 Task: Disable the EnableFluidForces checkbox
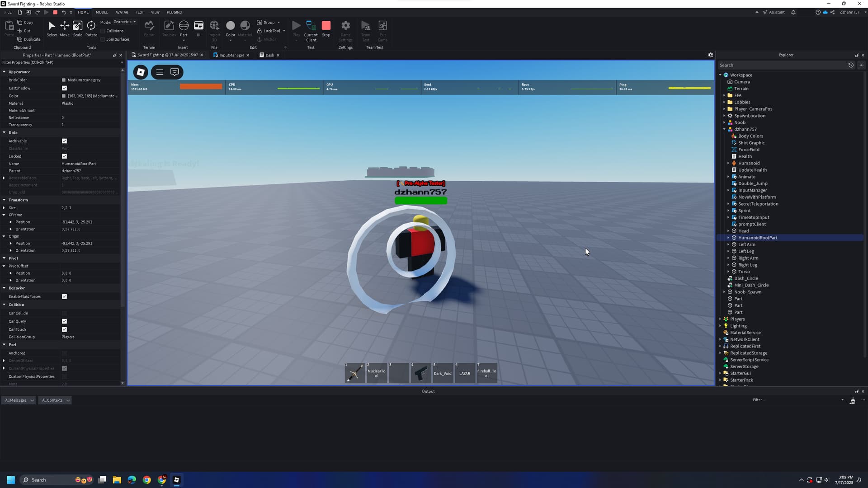tap(64, 297)
